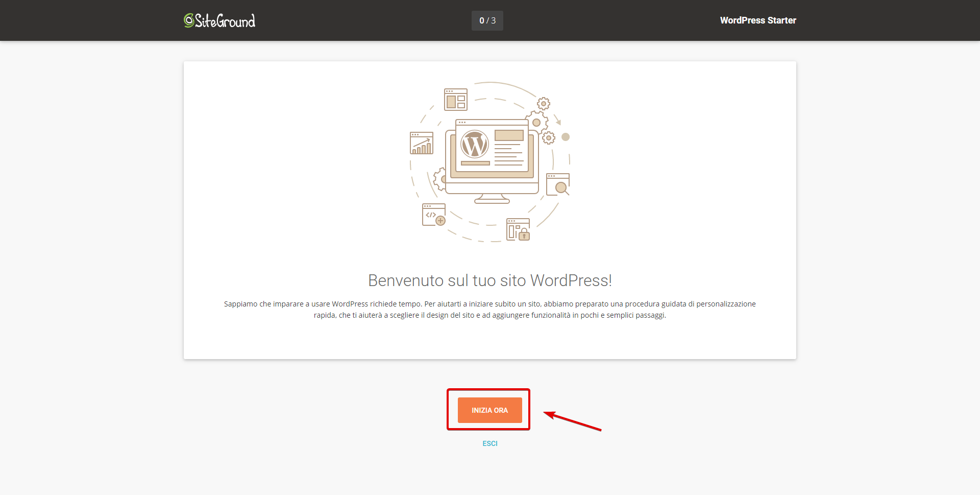Click the 'Benvenuto sul tuo sito WordPress!' heading
This screenshot has height=495, width=980.
[489, 280]
